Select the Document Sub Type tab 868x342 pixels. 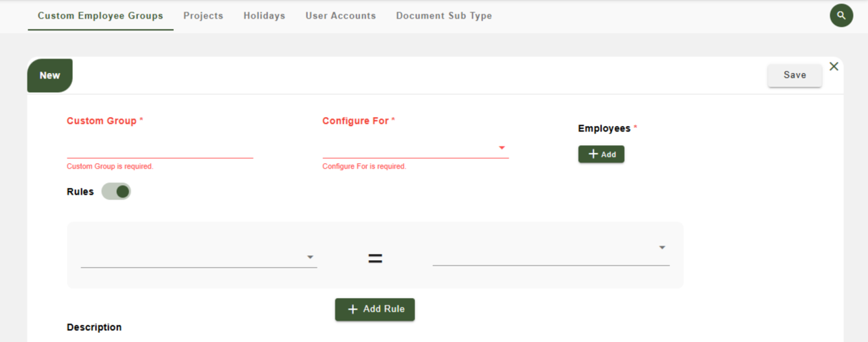click(444, 15)
